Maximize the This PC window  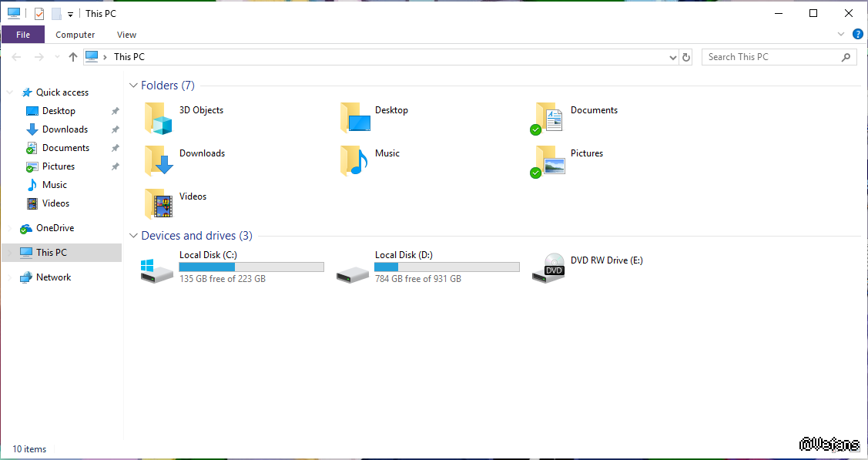coord(813,13)
